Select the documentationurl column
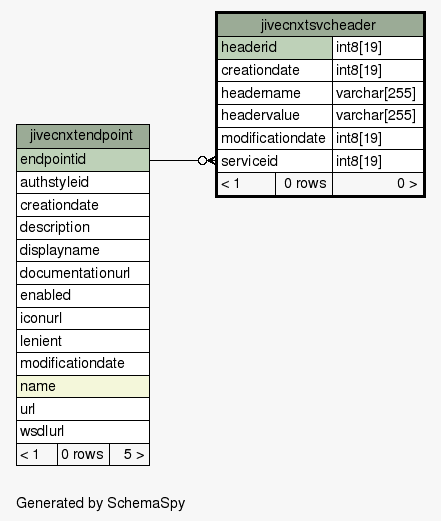 coord(83,273)
